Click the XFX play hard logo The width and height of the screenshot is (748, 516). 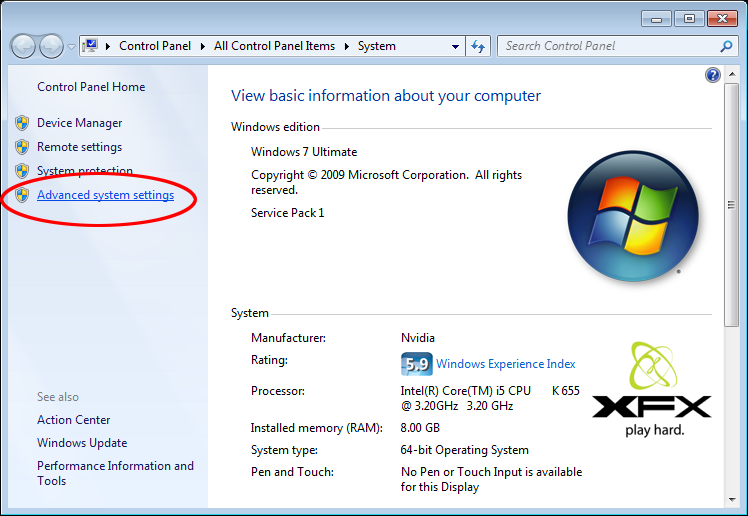point(652,389)
